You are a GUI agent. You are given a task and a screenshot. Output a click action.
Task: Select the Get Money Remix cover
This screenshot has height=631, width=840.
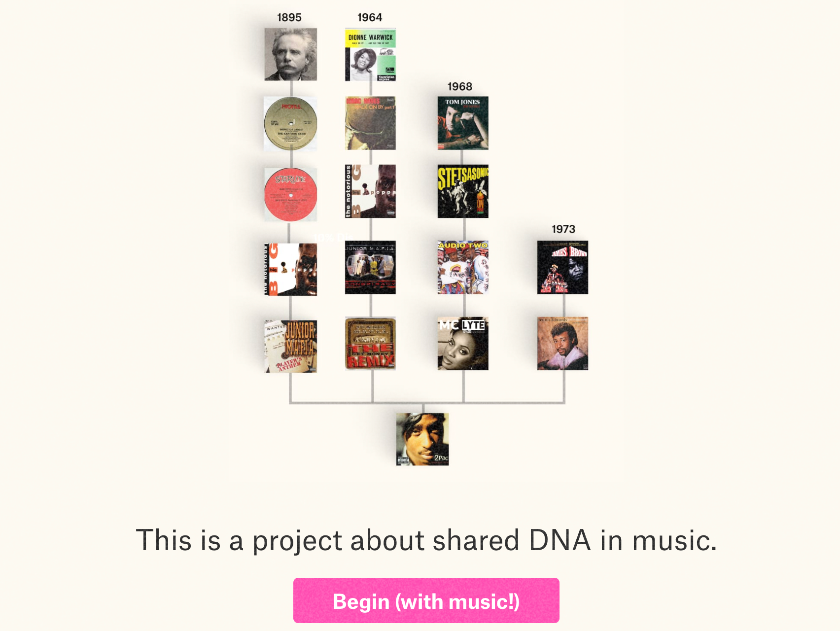coord(370,344)
